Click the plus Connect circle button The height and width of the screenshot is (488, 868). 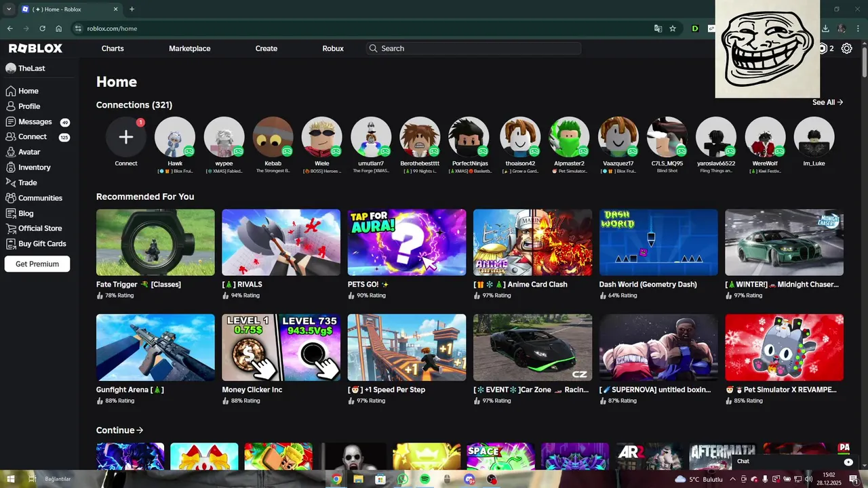coord(125,137)
